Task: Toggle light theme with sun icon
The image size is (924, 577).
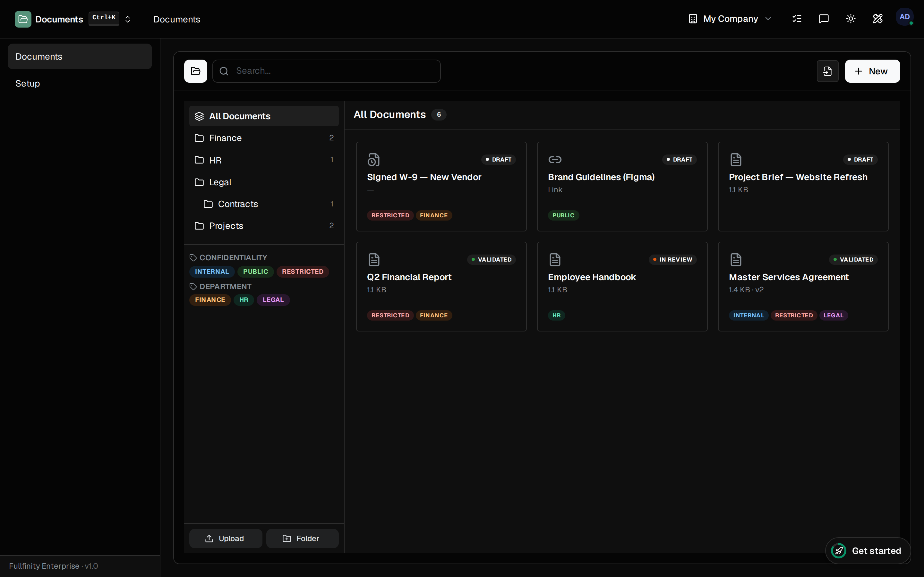Action: tap(851, 19)
